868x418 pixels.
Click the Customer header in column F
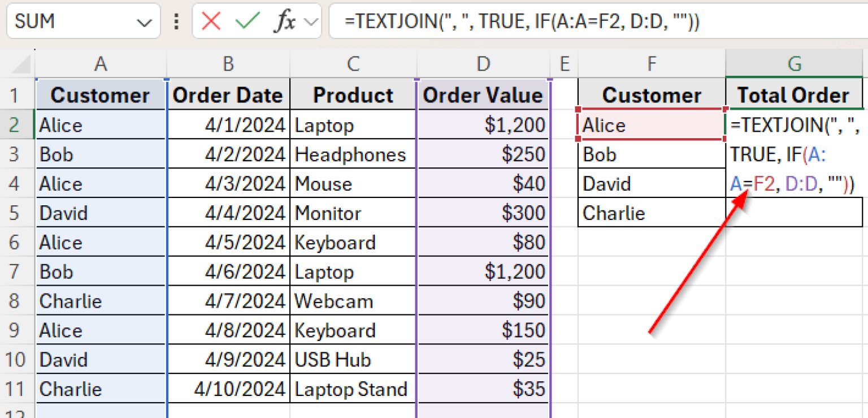pos(650,95)
